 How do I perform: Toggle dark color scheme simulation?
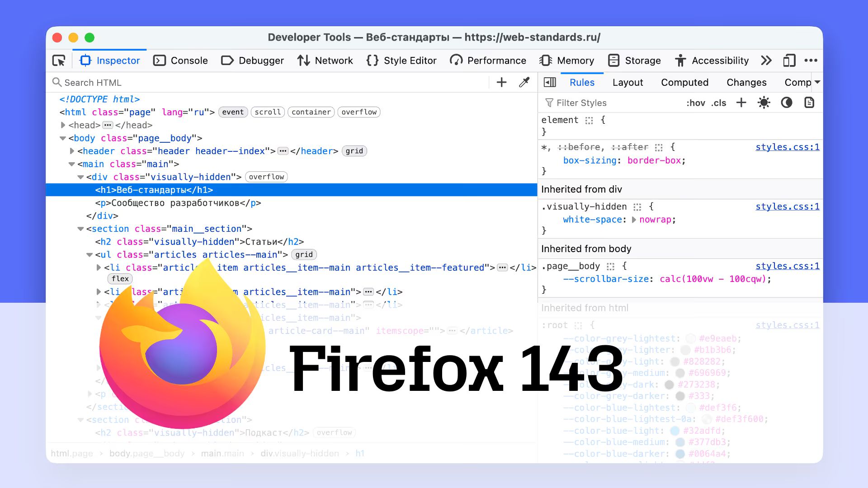(787, 103)
